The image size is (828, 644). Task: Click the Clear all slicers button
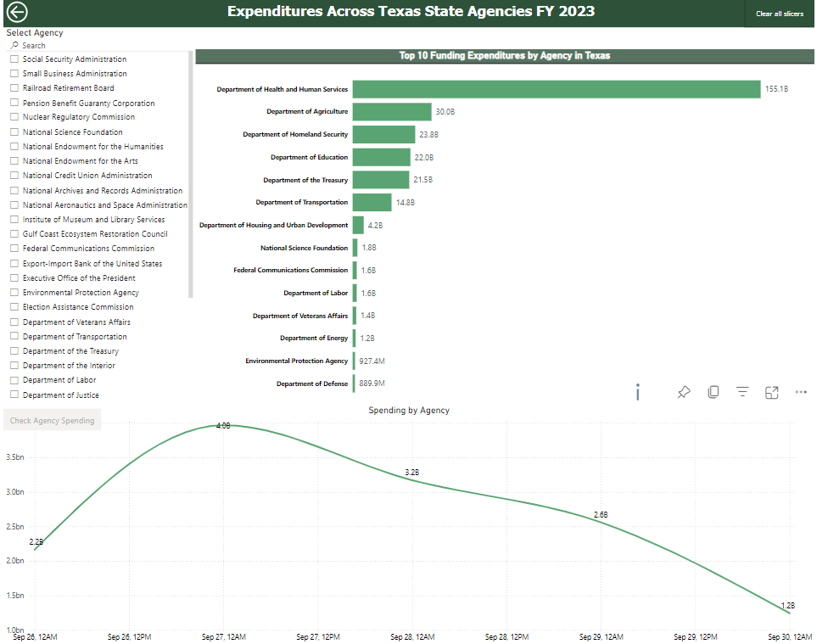pyautogui.click(x=778, y=14)
